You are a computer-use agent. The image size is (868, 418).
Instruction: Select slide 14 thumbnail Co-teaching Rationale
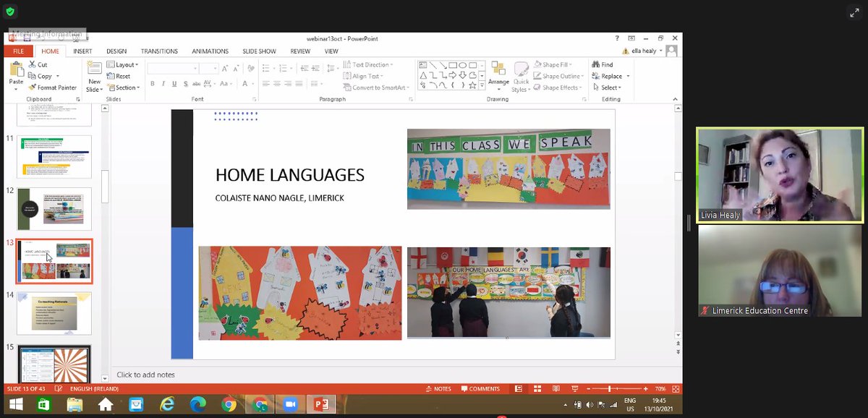[54, 313]
